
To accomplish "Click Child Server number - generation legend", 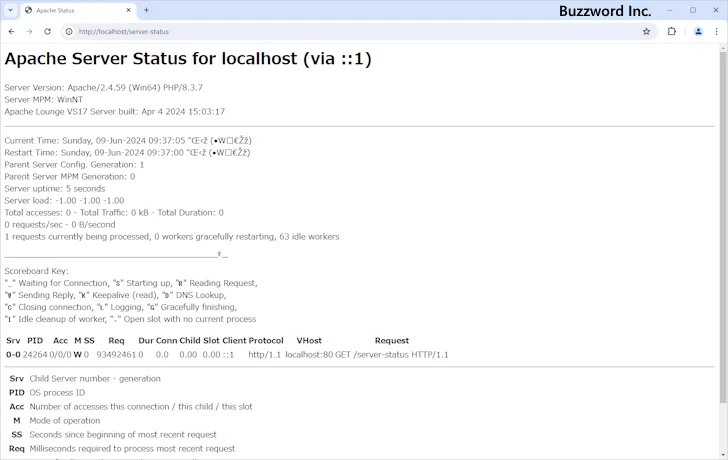I will click(x=95, y=379).
